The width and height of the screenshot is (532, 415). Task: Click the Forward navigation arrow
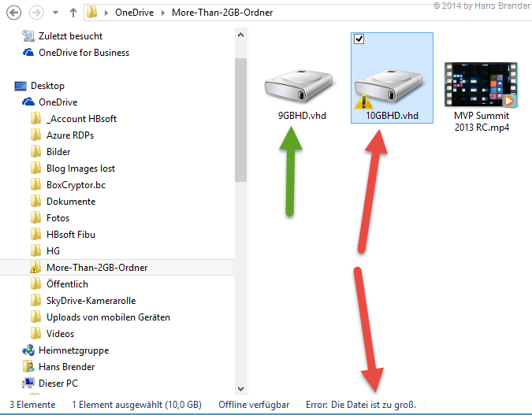pos(36,13)
